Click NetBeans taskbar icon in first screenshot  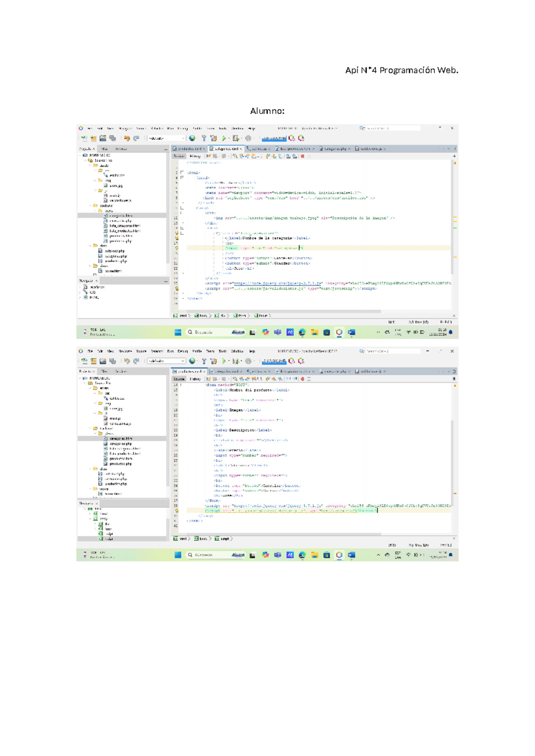(x=339, y=332)
